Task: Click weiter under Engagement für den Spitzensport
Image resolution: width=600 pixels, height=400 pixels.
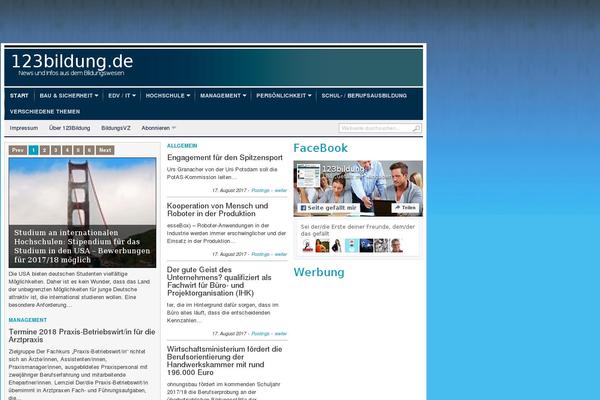Action: (281, 190)
